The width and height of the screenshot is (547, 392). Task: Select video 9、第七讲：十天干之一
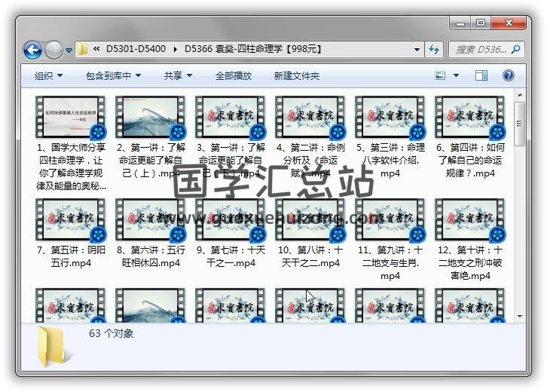pyautogui.click(x=231, y=233)
